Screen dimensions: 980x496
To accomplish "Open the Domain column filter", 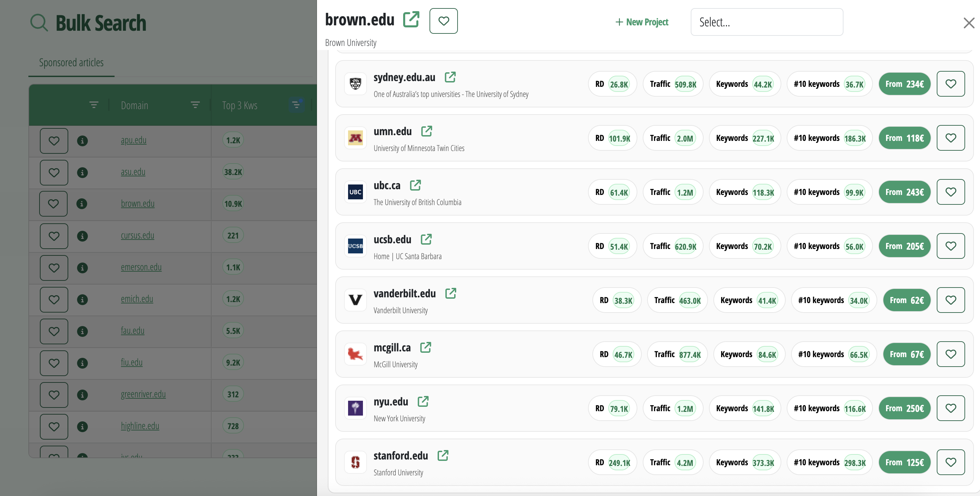I will coord(195,105).
